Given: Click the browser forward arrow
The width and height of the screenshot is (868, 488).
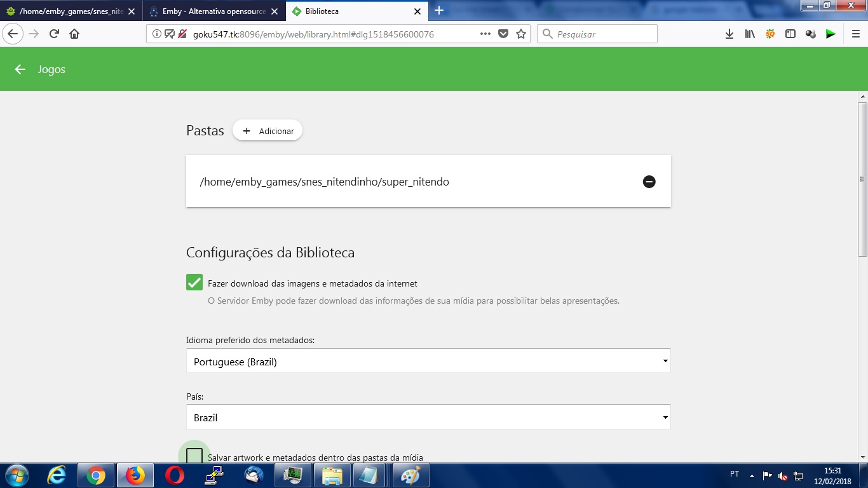Looking at the screenshot, I should tap(34, 34).
